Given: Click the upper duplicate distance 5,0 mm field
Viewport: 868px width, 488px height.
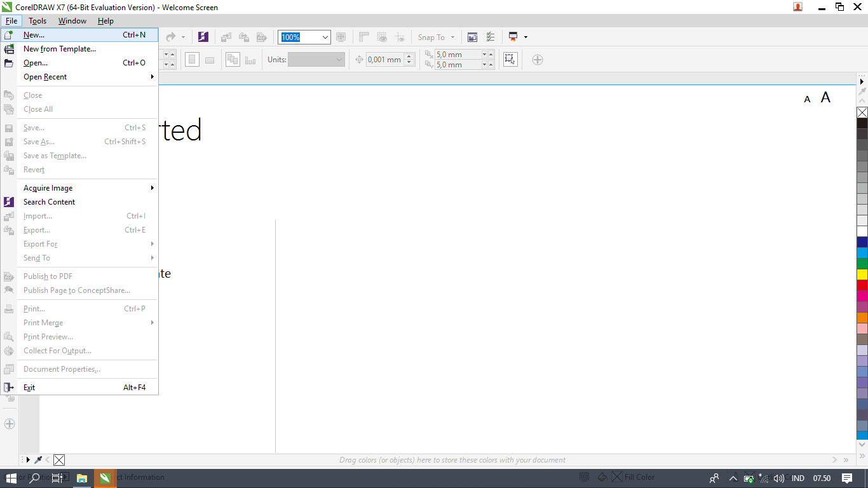Looking at the screenshot, I should click(x=458, y=55).
